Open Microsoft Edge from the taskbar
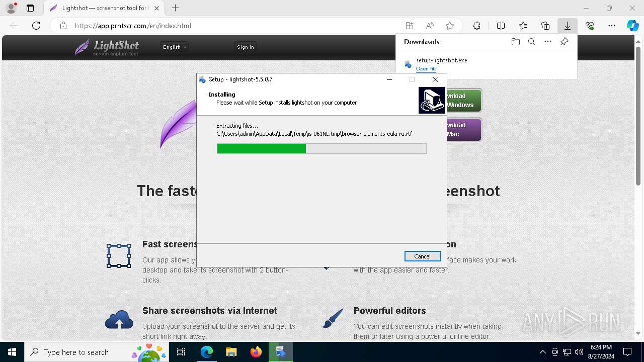The image size is (644, 362). pyautogui.click(x=207, y=352)
